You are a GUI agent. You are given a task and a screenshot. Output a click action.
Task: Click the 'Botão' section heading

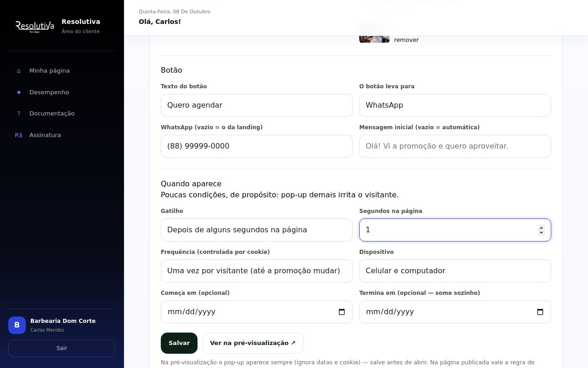pyautogui.click(x=171, y=70)
